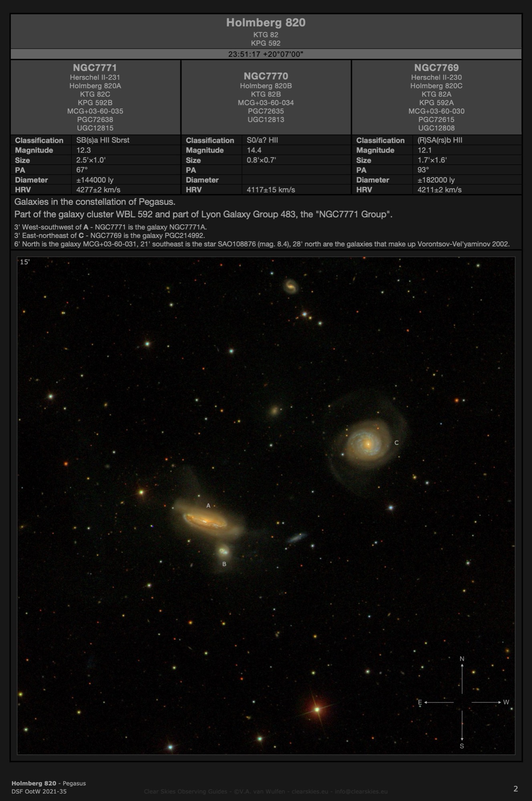
Task: Click 'UGC12815' catalog entry
Action: pos(95,128)
